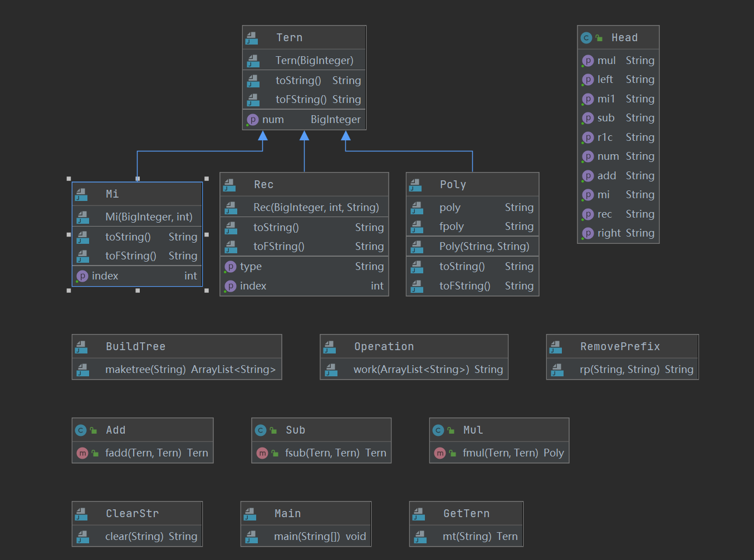Click the fpoly field in Poly
754x560 pixels.
[472, 227]
